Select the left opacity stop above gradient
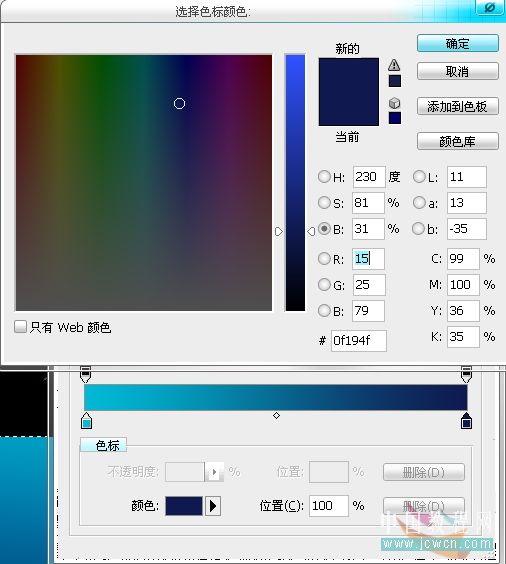This screenshot has width=506, height=564. pyautogui.click(x=85, y=374)
